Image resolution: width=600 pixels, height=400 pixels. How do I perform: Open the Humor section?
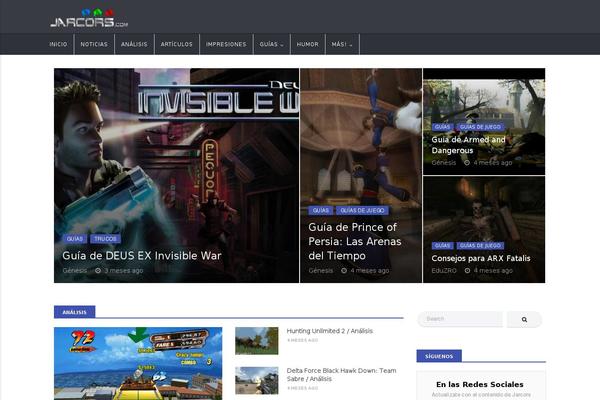pos(308,44)
